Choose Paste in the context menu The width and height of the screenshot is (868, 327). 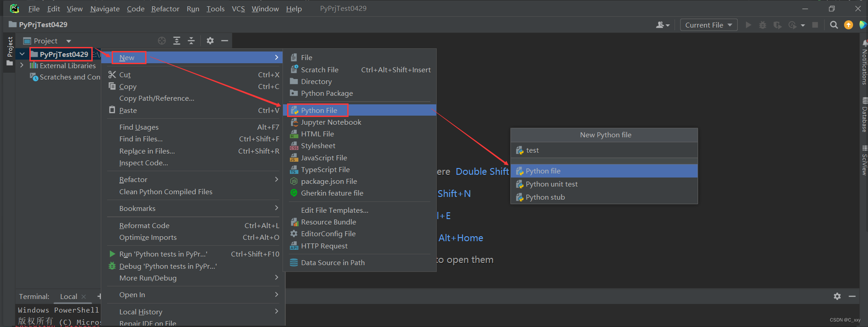coord(194,111)
